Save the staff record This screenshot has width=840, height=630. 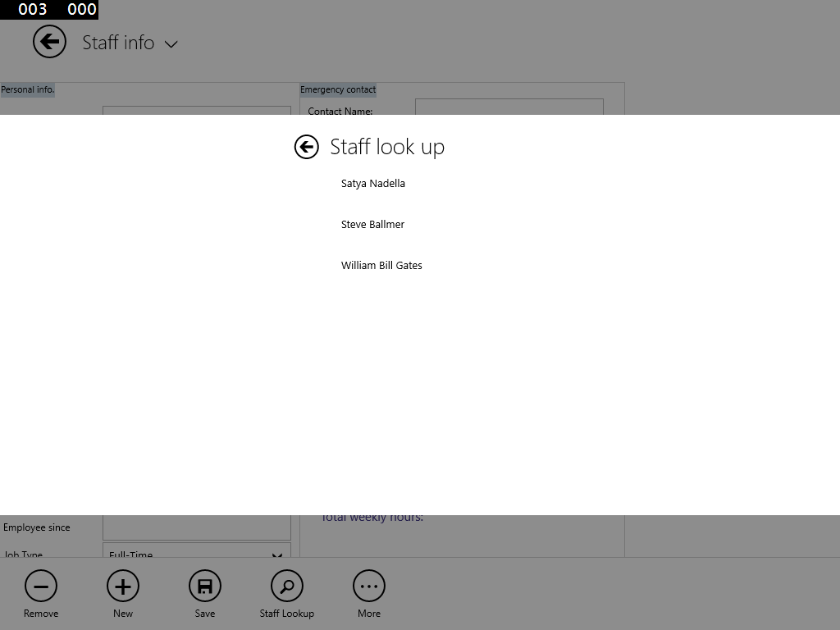(x=204, y=586)
